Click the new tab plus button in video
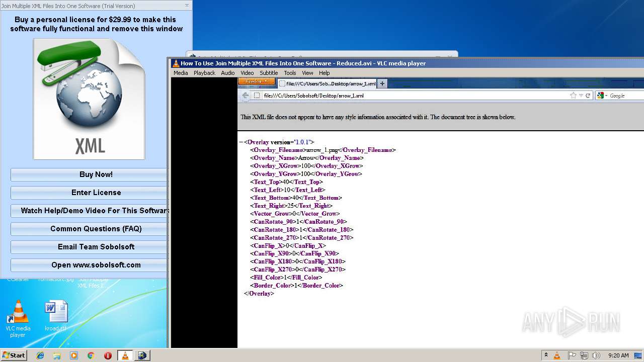Image resolution: width=644 pixels, height=362 pixels. pos(382,83)
